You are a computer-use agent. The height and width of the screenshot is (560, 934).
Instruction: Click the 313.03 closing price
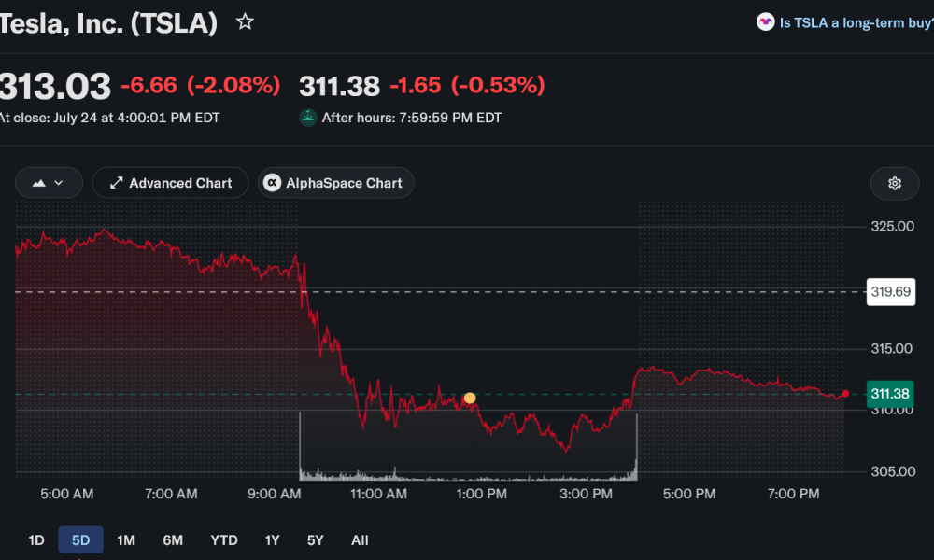(x=55, y=86)
